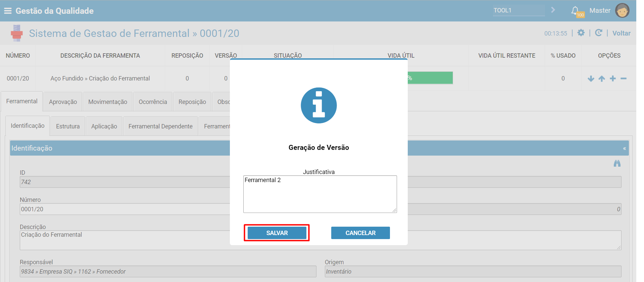Select the Aplicação sub-tab
Viewport: 644px width, 282px height.
coord(104,126)
